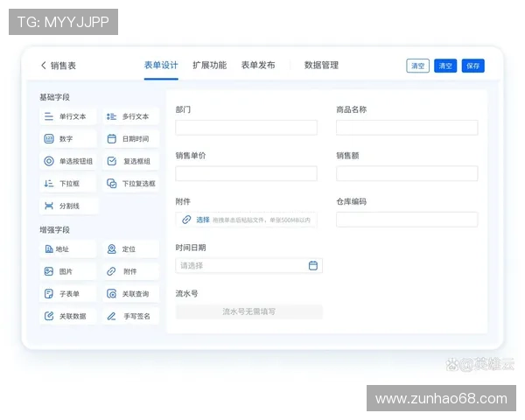Select the 仓库编码 field label
This screenshot has width=525, height=420.
pyautogui.click(x=351, y=201)
